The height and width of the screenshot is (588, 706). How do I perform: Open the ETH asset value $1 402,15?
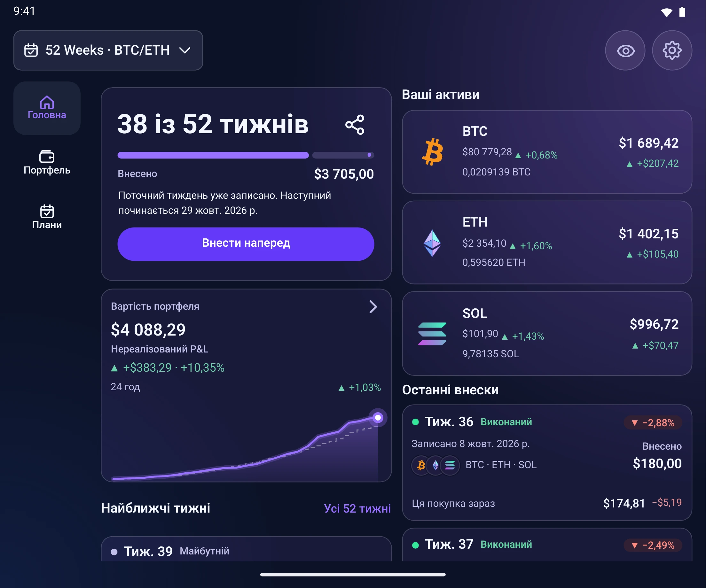coord(648,234)
